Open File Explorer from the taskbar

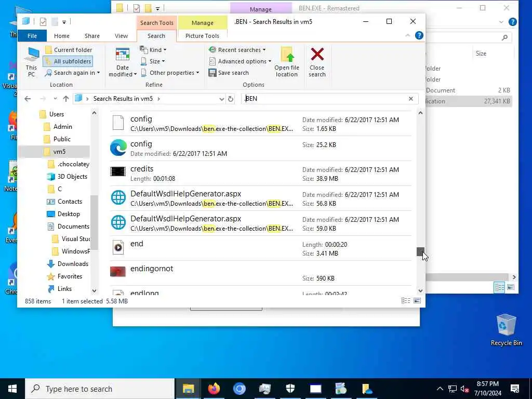(188, 389)
